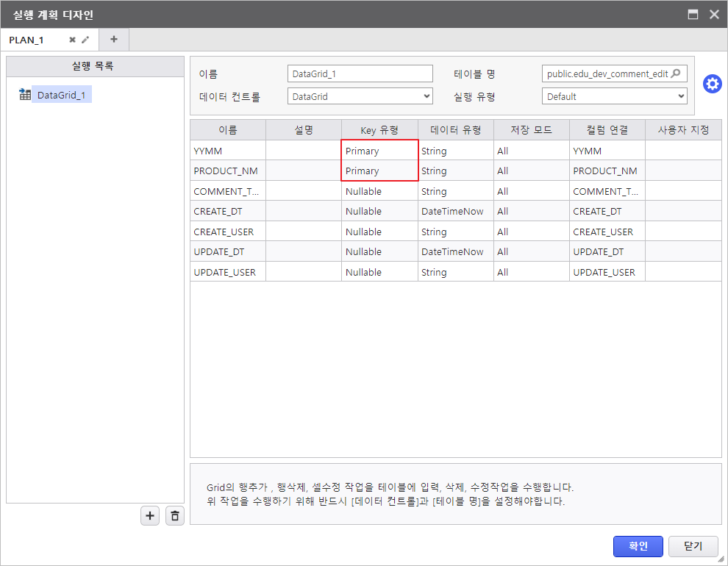Click String data type in YYMM row
728x566 pixels.
point(455,151)
